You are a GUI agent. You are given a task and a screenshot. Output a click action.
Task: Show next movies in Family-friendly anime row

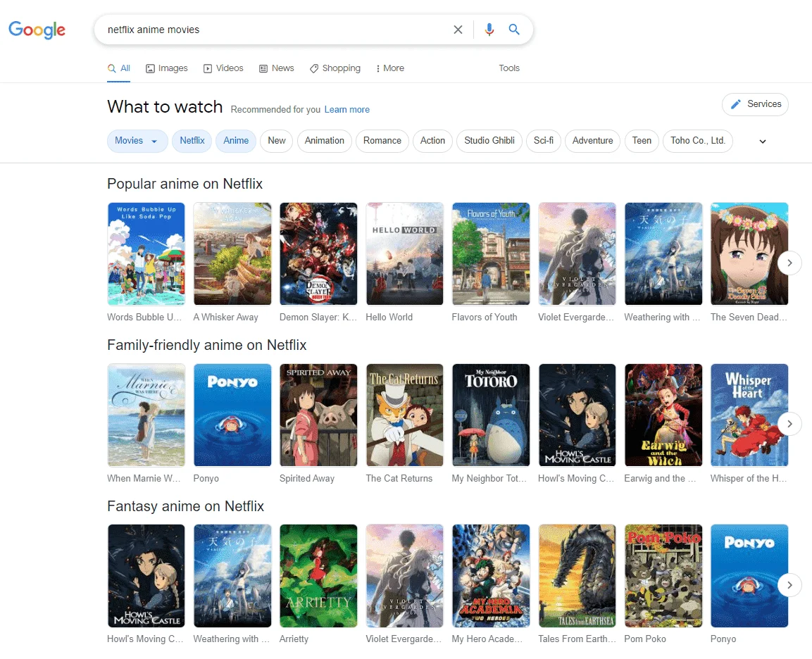(789, 424)
